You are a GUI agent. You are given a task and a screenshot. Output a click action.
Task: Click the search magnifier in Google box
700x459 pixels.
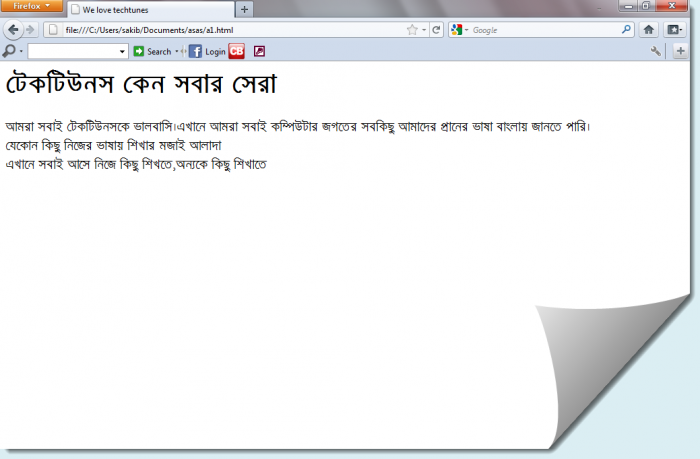pyautogui.click(x=626, y=30)
